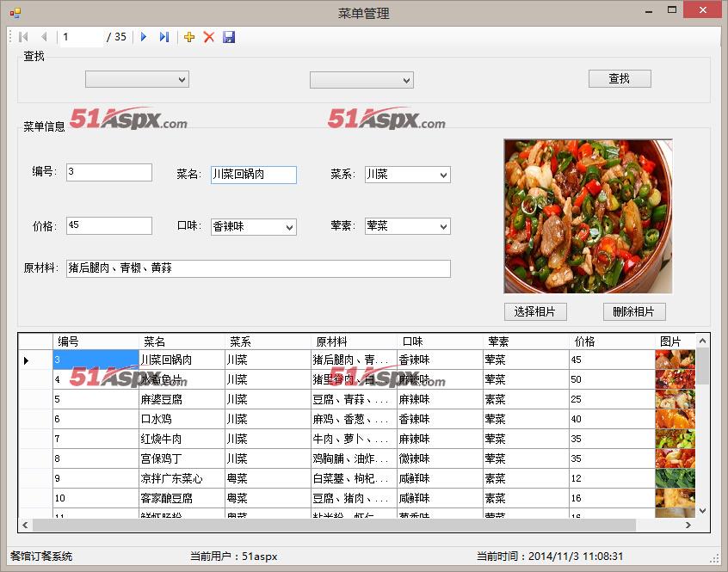Image resolution: width=728 pixels, height=572 pixels.
Task: Sort the grid by 价格 column header
Action: pyautogui.click(x=611, y=341)
